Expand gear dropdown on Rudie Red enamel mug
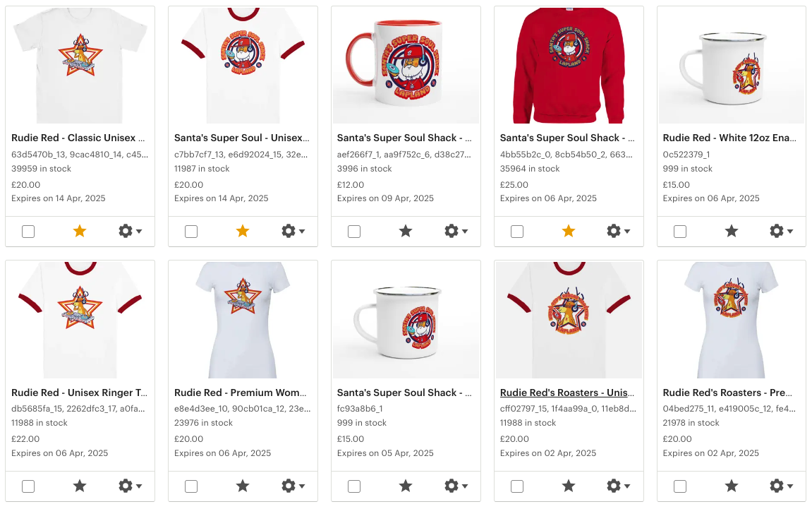Image resolution: width=812 pixels, height=509 pixels. click(782, 231)
